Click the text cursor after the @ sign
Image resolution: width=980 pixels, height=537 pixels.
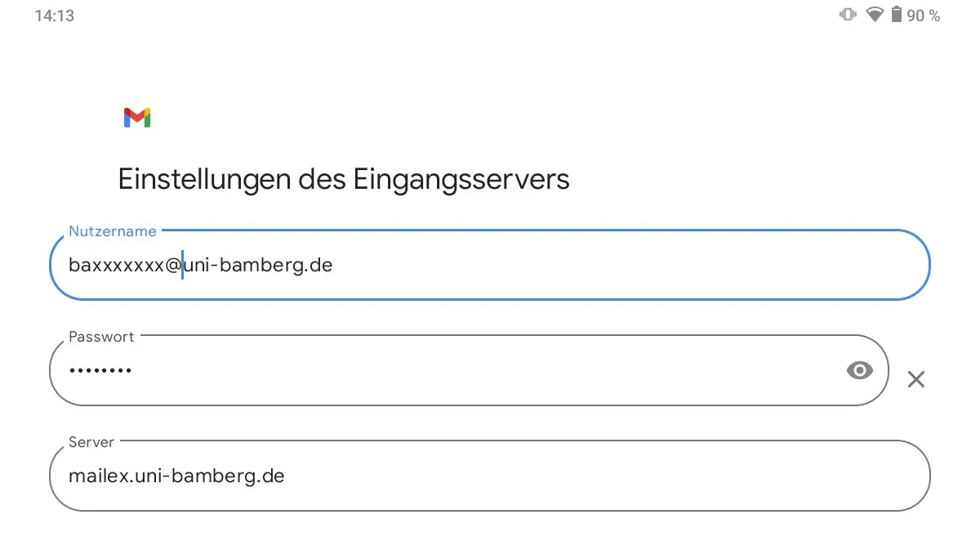[182, 266]
